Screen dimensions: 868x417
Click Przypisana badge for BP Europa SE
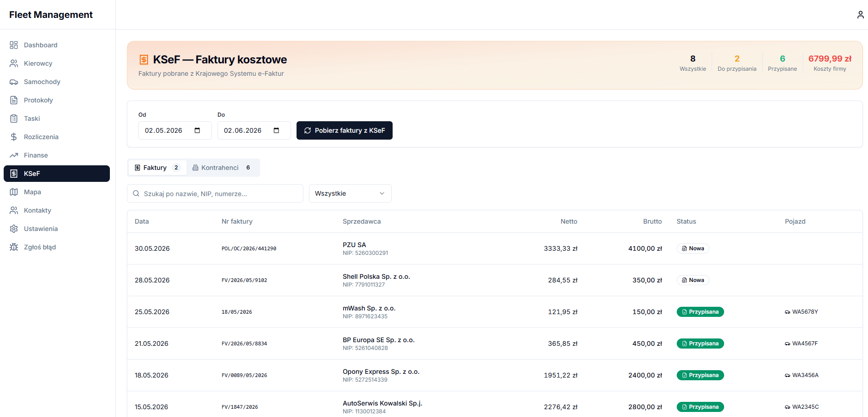[700, 344]
